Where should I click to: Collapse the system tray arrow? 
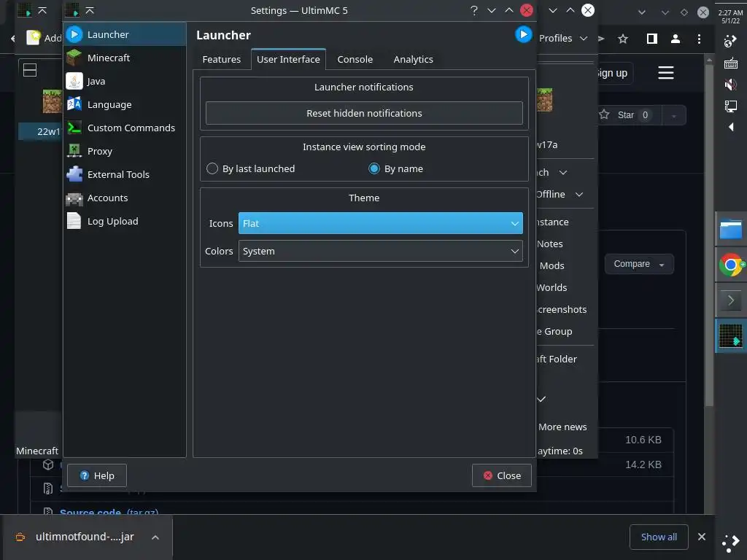(731, 127)
